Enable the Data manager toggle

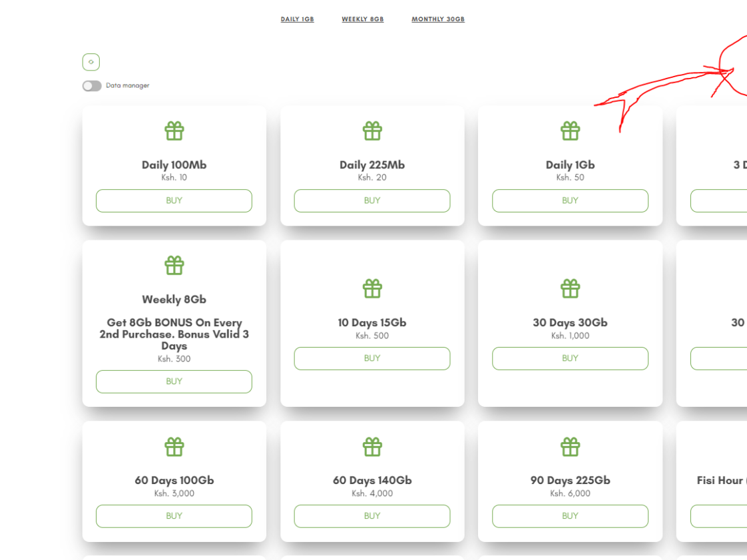92,86
